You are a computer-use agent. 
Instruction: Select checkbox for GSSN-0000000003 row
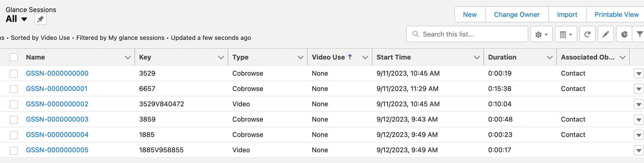tap(14, 120)
